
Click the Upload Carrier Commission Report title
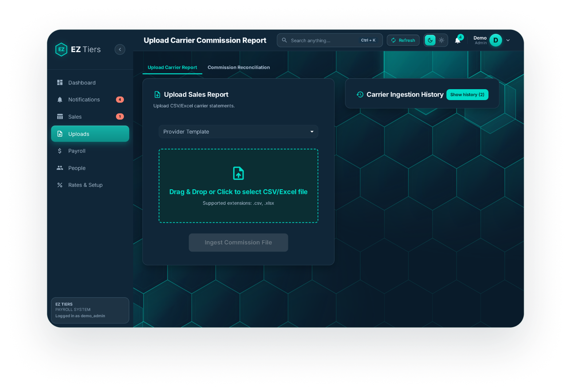pyautogui.click(x=205, y=40)
